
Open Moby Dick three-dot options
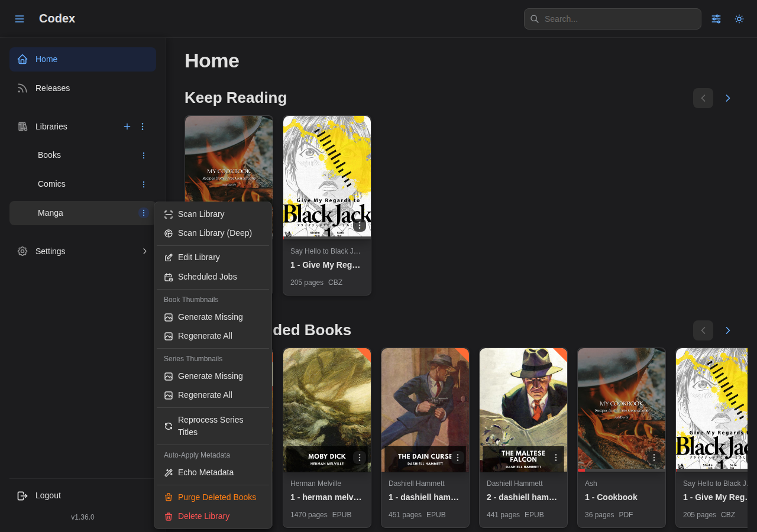[x=359, y=458]
